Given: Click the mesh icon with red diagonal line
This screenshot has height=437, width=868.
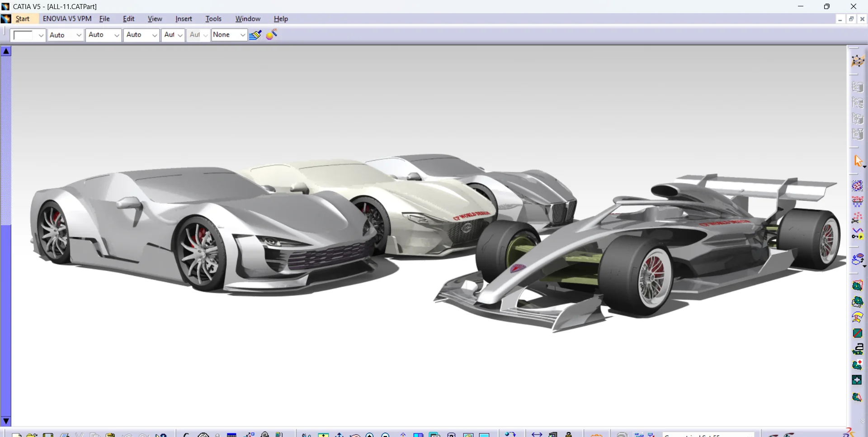Looking at the screenshot, I should 857,333.
